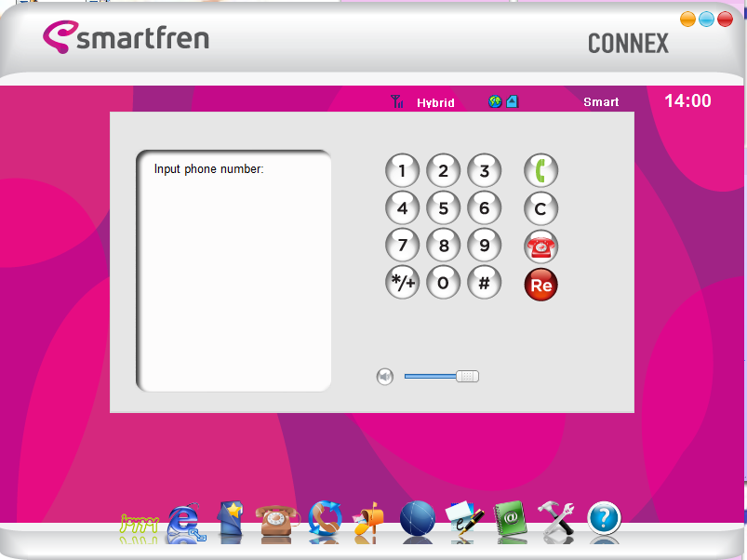The image size is (747, 560).
Task: Tap keypad number 6
Action: [x=484, y=207]
